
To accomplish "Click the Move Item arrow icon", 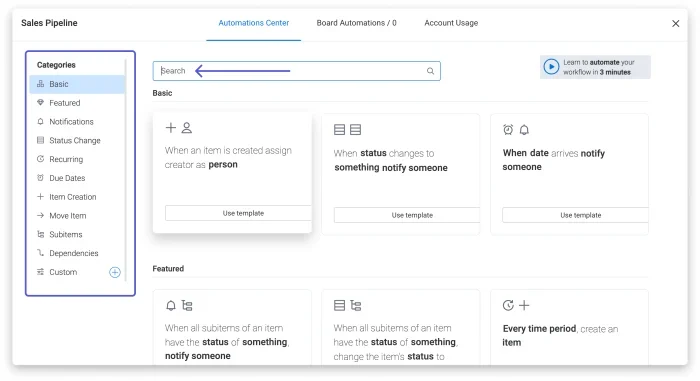I will pos(40,215).
